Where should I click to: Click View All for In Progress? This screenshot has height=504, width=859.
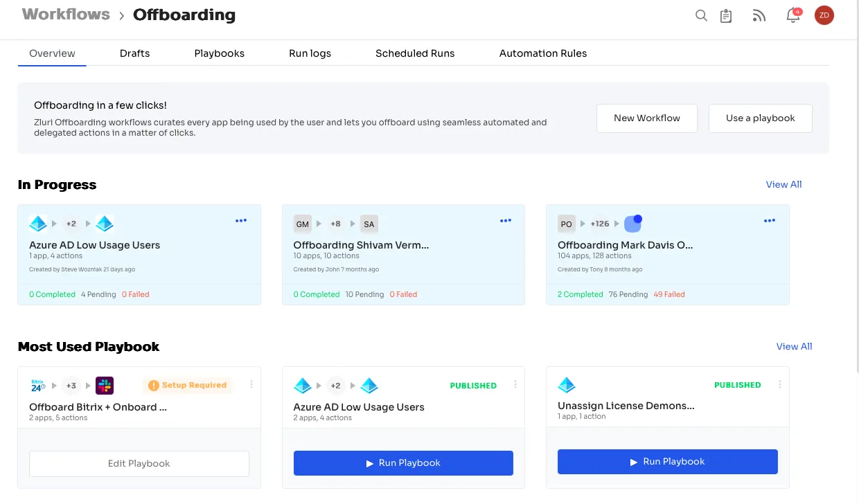[x=783, y=184]
